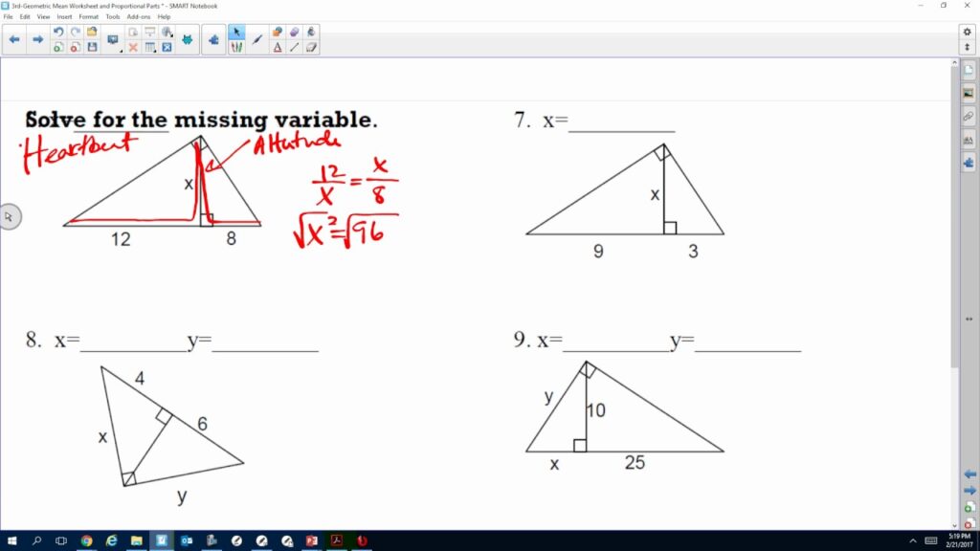
Task: Move the sidebar with the double-arrow handle
Action: pos(969,319)
